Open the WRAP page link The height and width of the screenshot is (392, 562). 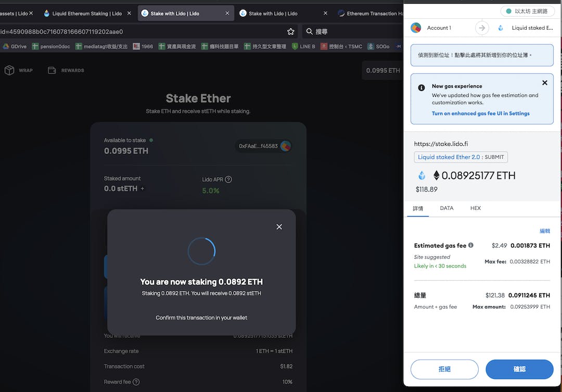pyautogui.click(x=19, y=70)
